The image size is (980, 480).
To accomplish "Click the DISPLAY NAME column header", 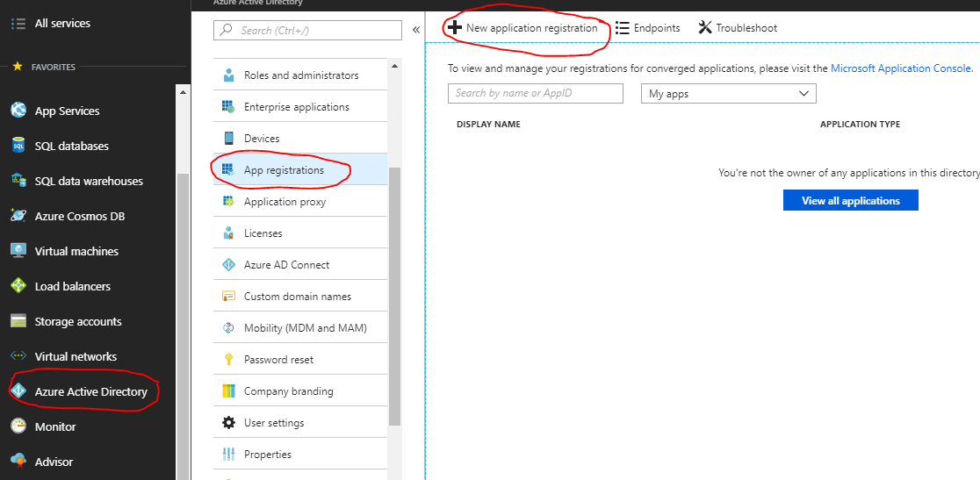I will point(488,125).
